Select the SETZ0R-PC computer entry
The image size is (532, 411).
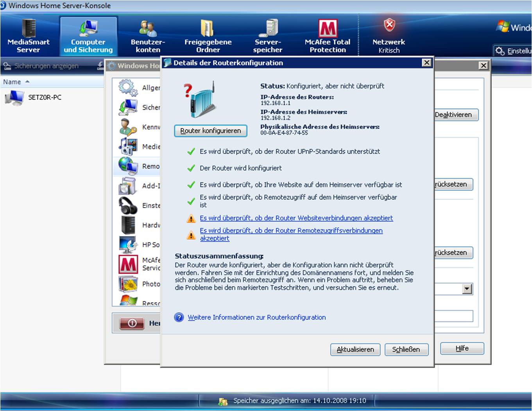click(34, 97)
